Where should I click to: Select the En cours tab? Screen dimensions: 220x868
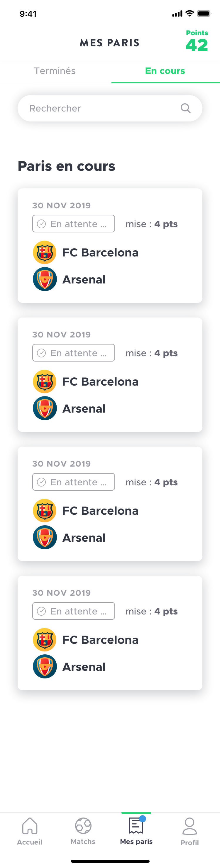pos(165,71)
